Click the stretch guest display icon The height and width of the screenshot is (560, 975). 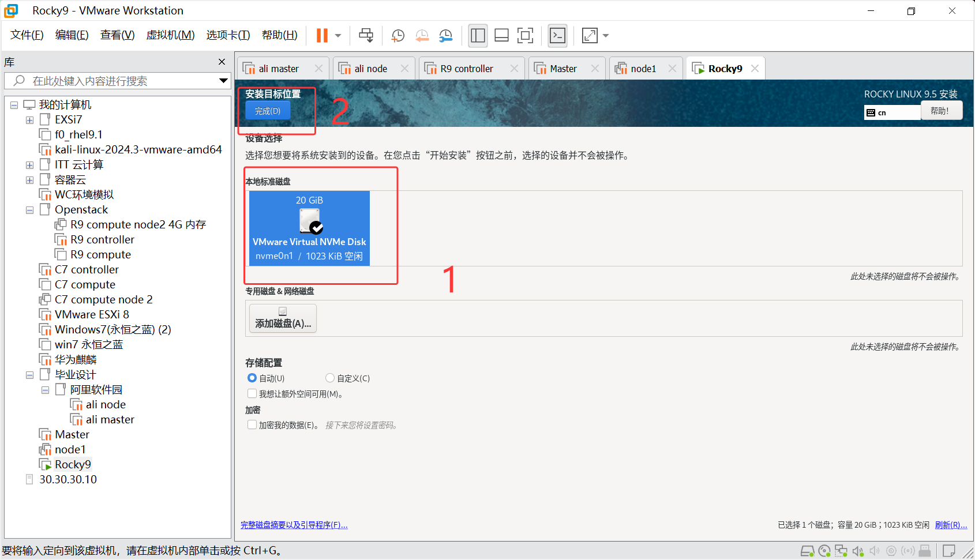tap(590, 36)
